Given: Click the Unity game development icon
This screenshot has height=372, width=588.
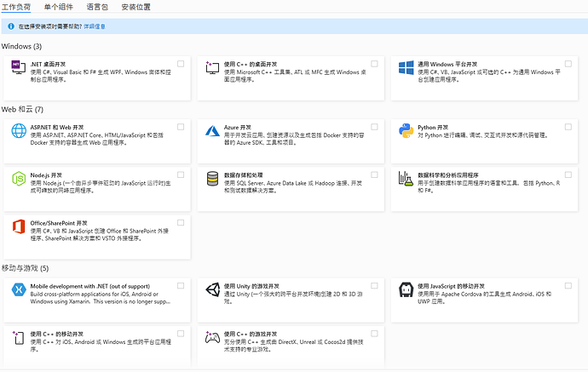Looking at the screenshot, I should 212,290.
